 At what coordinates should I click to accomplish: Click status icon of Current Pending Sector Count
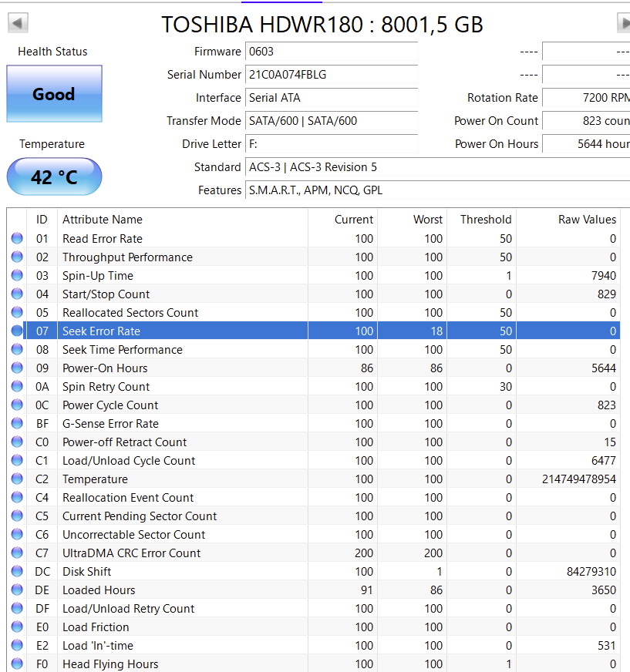[17, 516]
